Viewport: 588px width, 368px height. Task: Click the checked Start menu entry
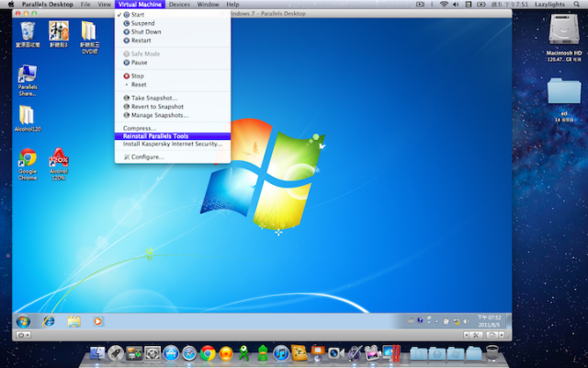173,15
